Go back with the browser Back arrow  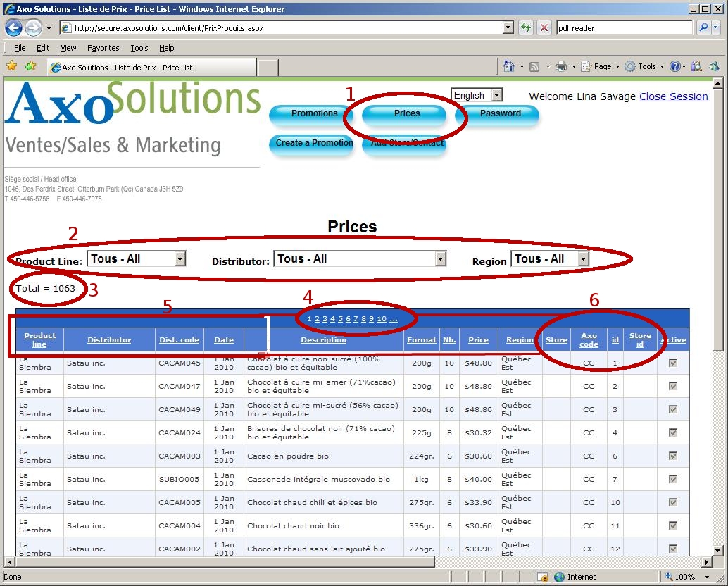13,28
